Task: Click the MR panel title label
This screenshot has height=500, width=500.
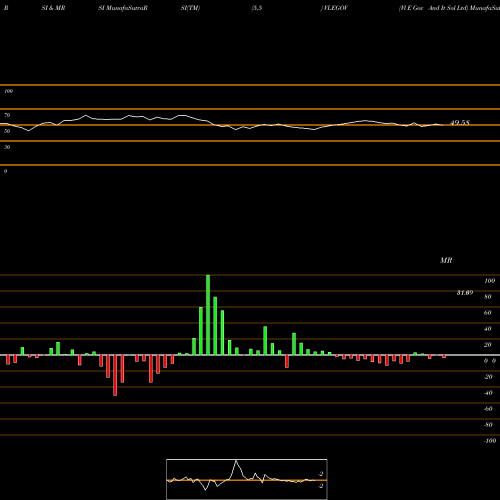Action: 446,260
